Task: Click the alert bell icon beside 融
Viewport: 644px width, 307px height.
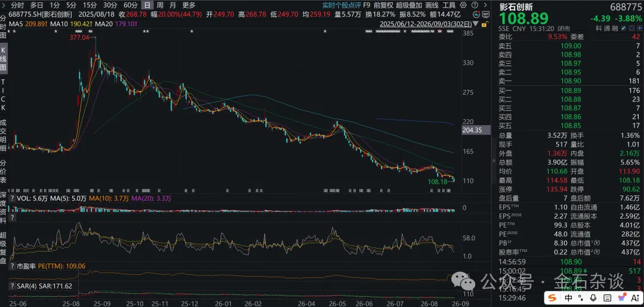Action: tap(631, 28)
